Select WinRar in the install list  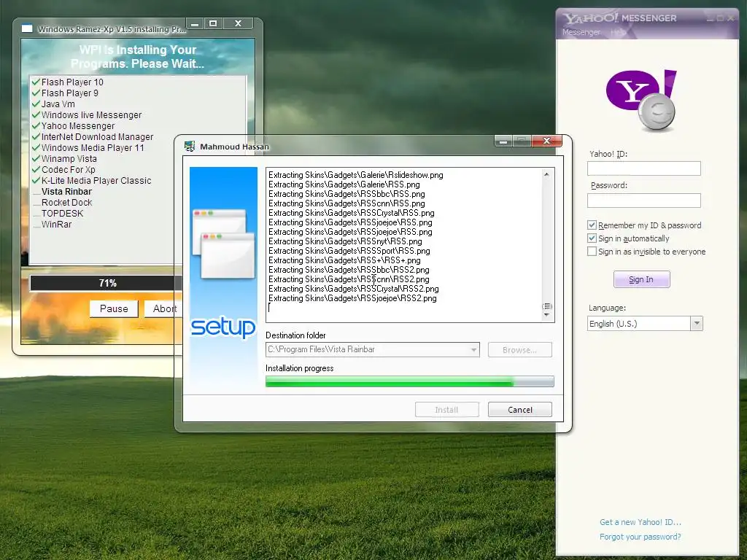click(x=56, y=225)
